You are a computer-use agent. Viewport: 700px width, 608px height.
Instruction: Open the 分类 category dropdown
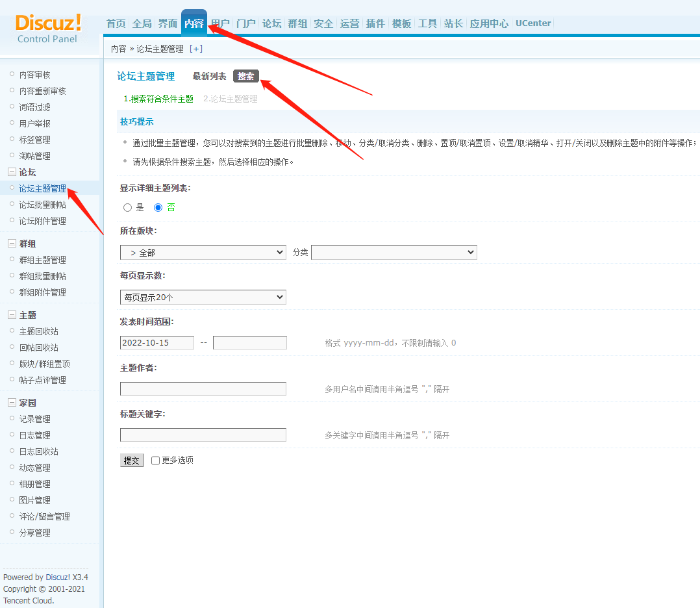tap(394, 252)
